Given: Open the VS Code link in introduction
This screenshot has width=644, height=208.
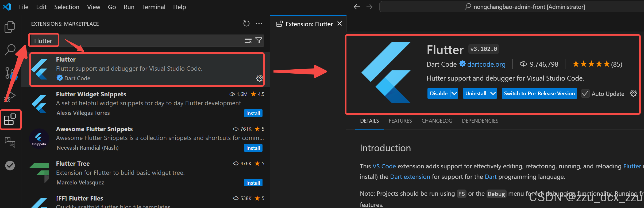Looking at the screenshot, I should [x=384, y=166].
